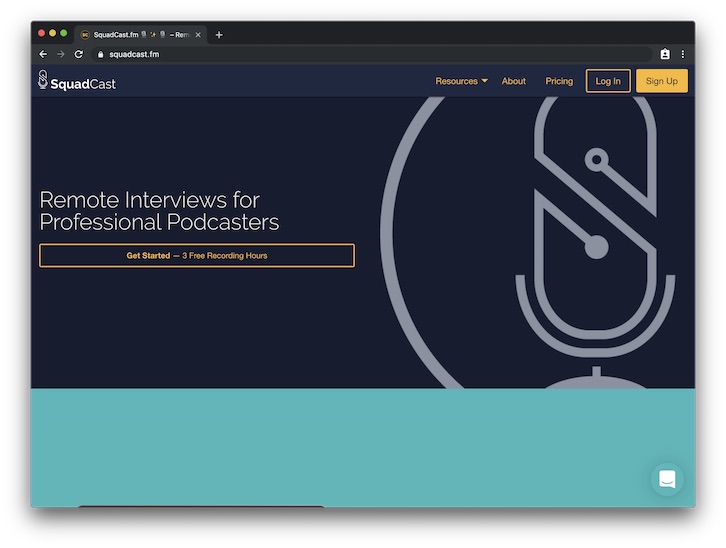The height and width of the screenshot is (548, 726).
Task: Click the 'Remote Interviews for Professional Podcasters' headline
Action: coord(159,211)
